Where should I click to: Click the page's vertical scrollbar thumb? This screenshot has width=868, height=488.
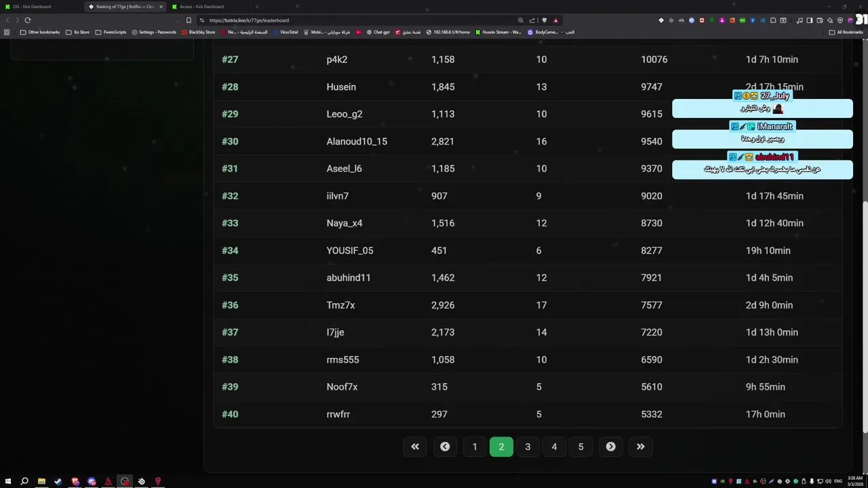click(x=865, y=319)
